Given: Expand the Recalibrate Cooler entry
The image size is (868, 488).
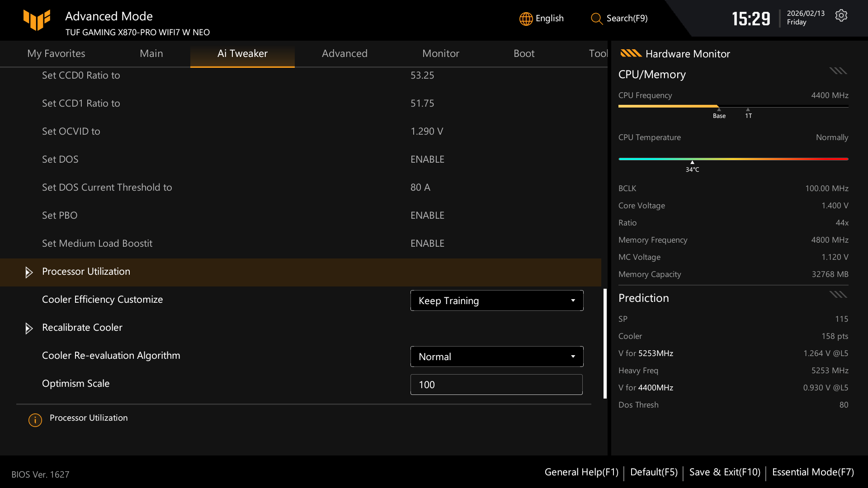Looking at the screenshot, I should (29, 328).
